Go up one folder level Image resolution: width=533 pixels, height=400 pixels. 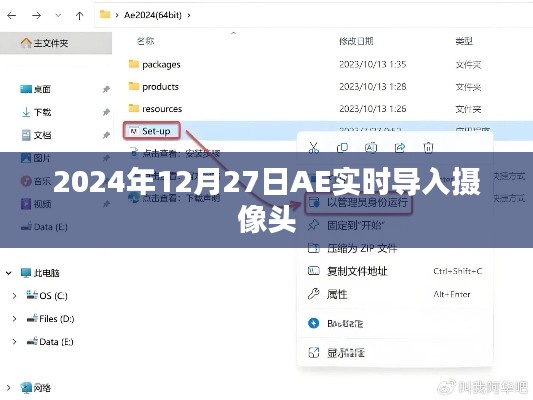(x=80, y=15)
